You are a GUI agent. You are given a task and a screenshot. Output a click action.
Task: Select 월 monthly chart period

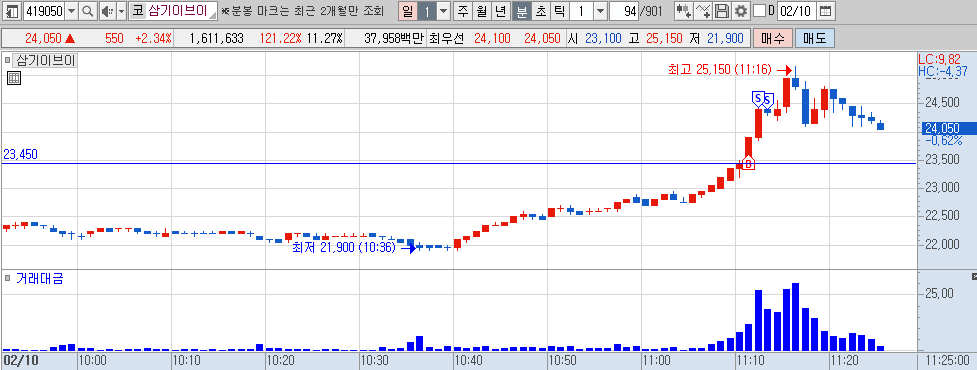[x=481, y=11]
